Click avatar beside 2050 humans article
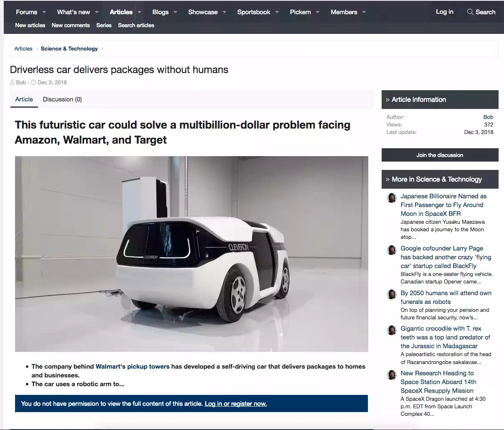The image size is (504, 430). coord(392,294)
